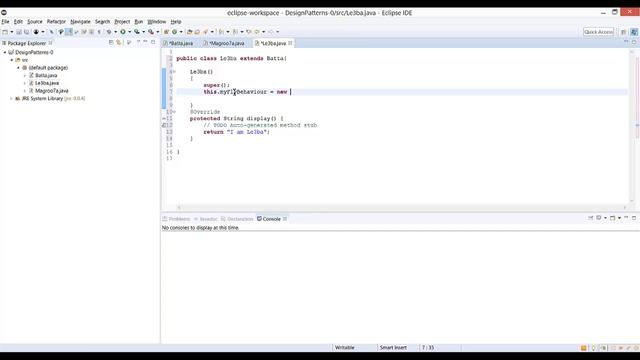
Task: Expand the JRE System Library node
Action: (11, 98)
